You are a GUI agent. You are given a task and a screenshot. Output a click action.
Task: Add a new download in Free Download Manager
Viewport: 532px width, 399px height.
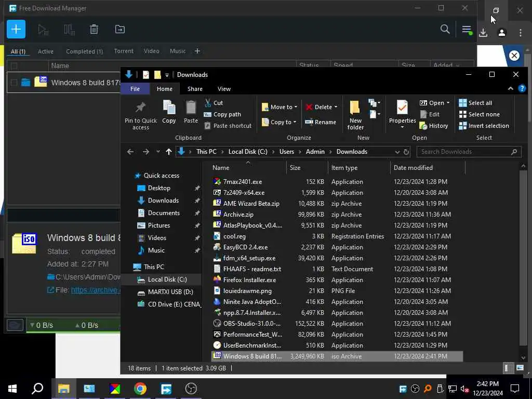[16, 29]
